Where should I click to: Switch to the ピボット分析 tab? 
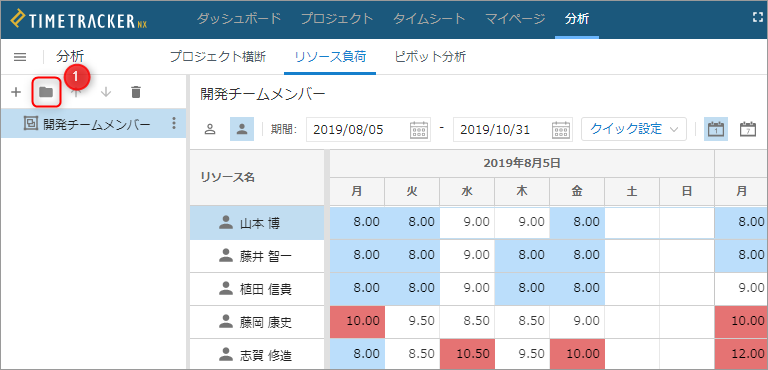[x=431, y=57]
